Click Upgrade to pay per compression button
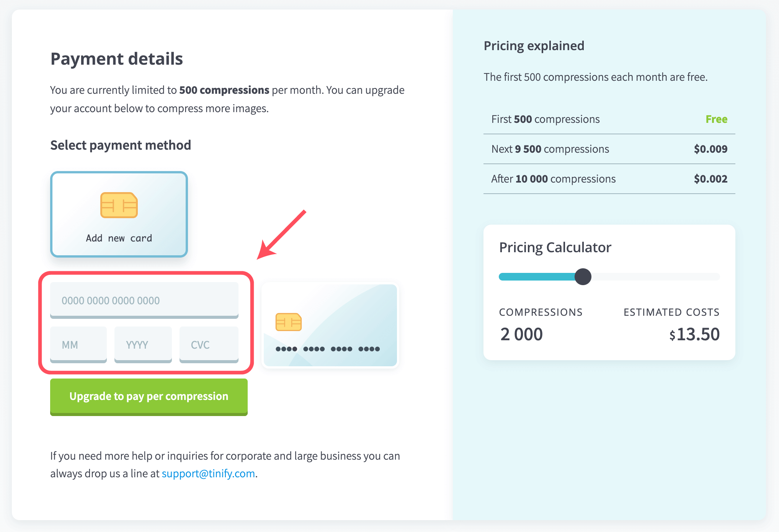Image resolution: width=779 pixels, height=532 pixels. [x=149, y=397]
